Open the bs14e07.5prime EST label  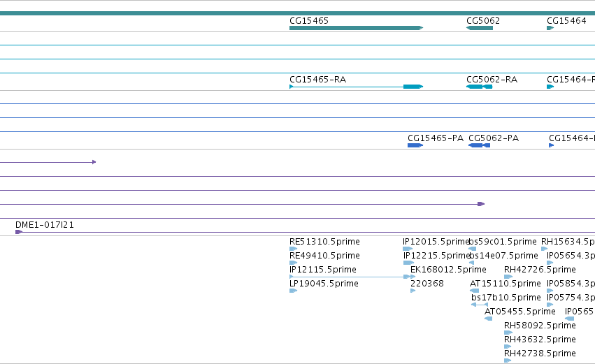point(503,256)
